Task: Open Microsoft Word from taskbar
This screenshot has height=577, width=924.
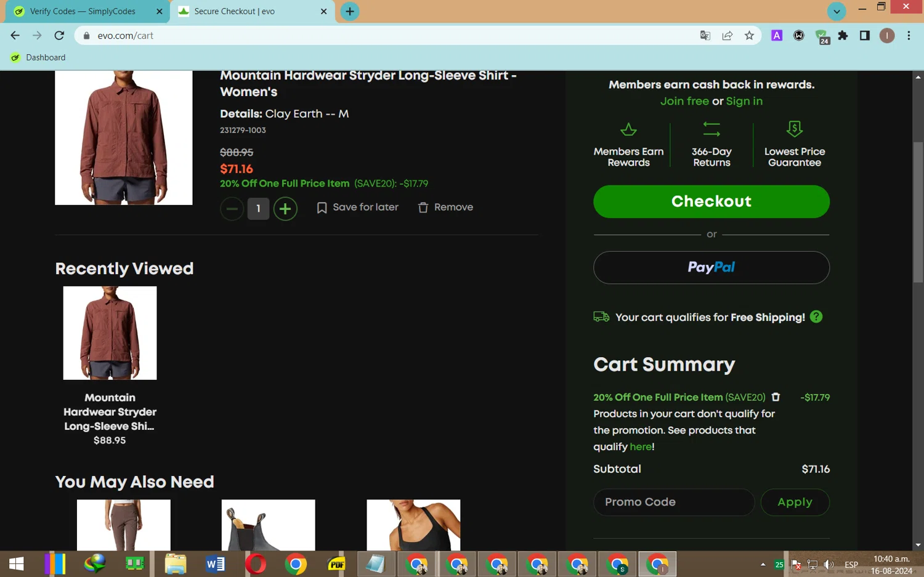Action: pos(216,564)
